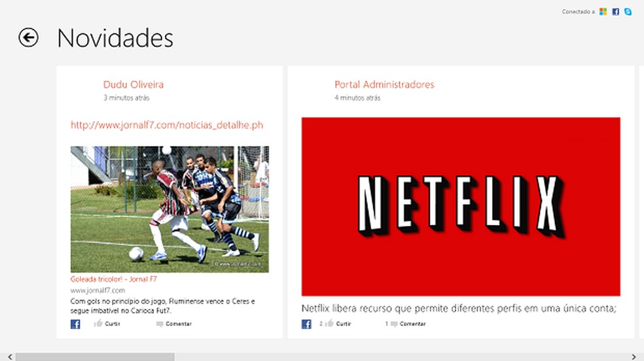Click the Skype icon in the top-right corner

point(628,12)
